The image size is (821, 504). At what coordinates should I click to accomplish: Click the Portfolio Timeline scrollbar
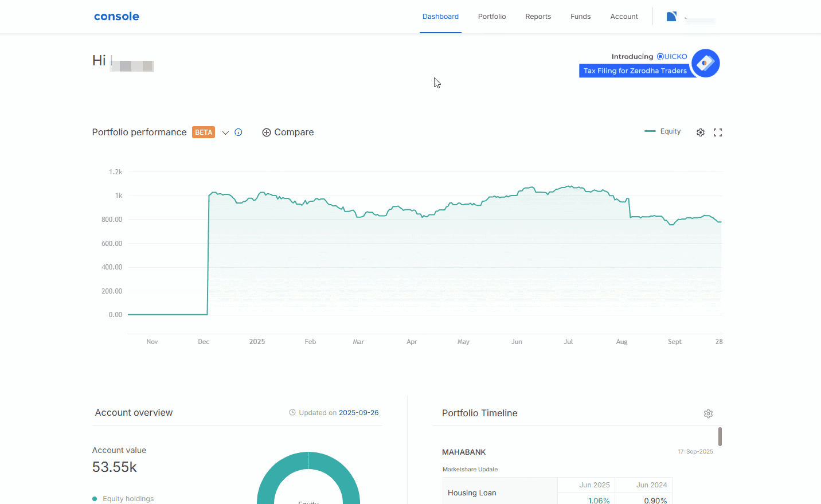pyautogui.click(x=720, y=436)
